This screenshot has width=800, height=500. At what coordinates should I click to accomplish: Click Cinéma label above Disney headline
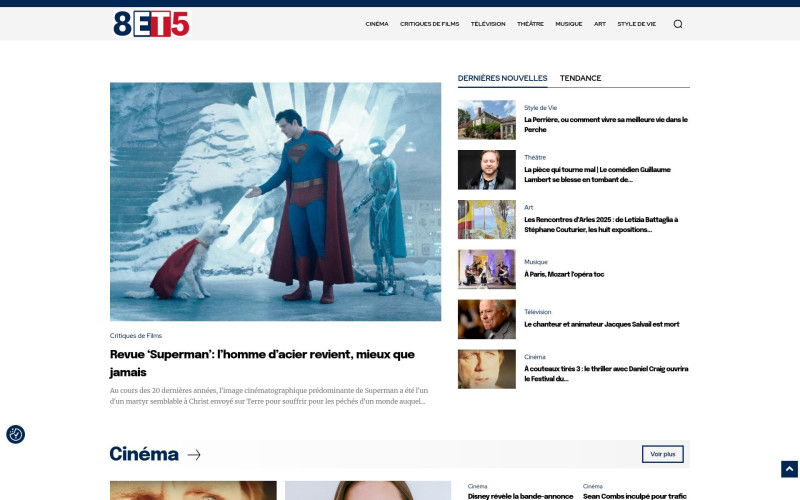coord(478,486)
